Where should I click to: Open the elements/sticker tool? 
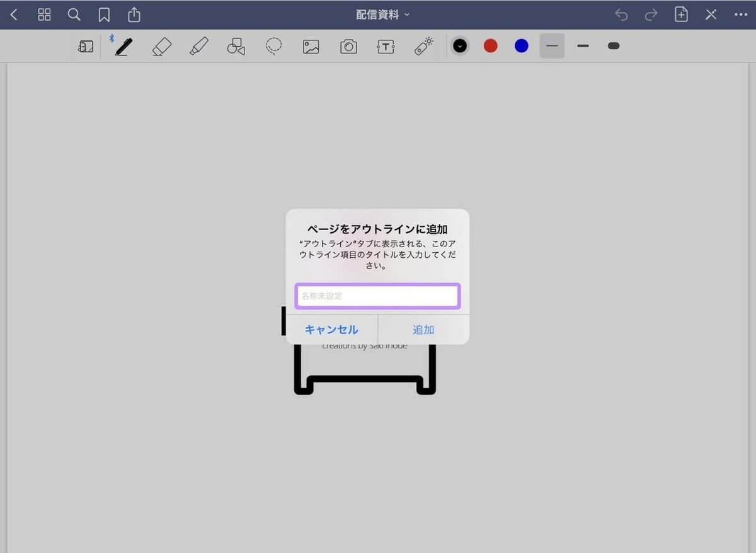pos(422,45)
